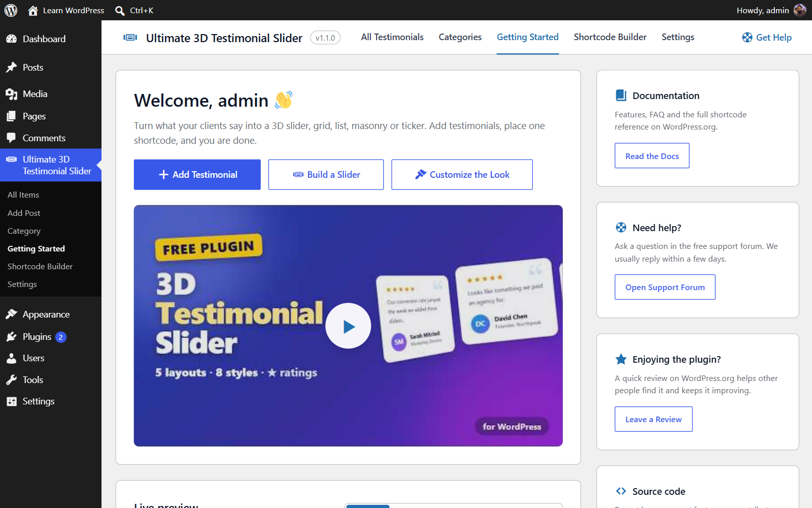Click the admin avatar picture
The width and height of the screenshot is (812, 508).
tap(800, 10)
